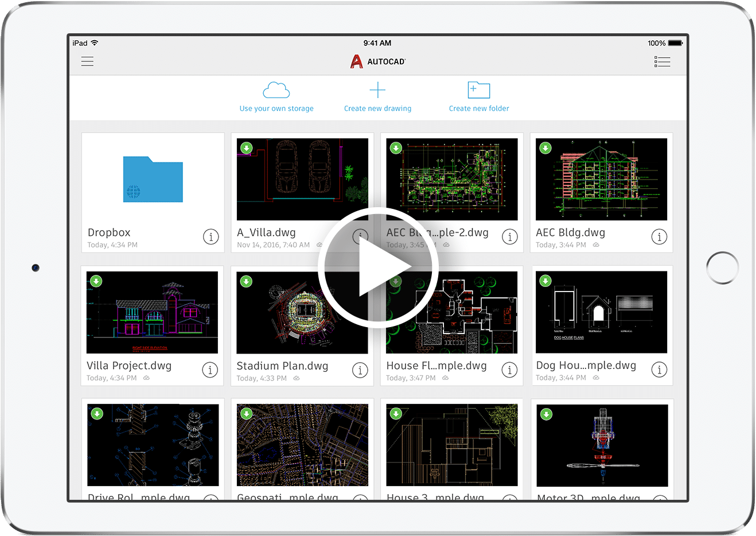This screenshot has height=536, width=756.
Task: Click download badge on Motor 3D drawing
Action: pyautogui.click(x=547, y=414)
